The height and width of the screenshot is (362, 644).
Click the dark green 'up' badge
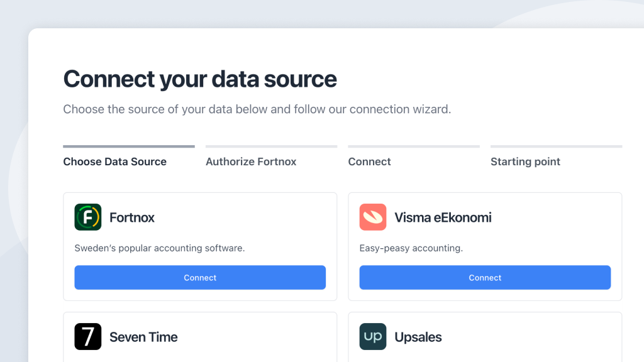coord(373,336)
